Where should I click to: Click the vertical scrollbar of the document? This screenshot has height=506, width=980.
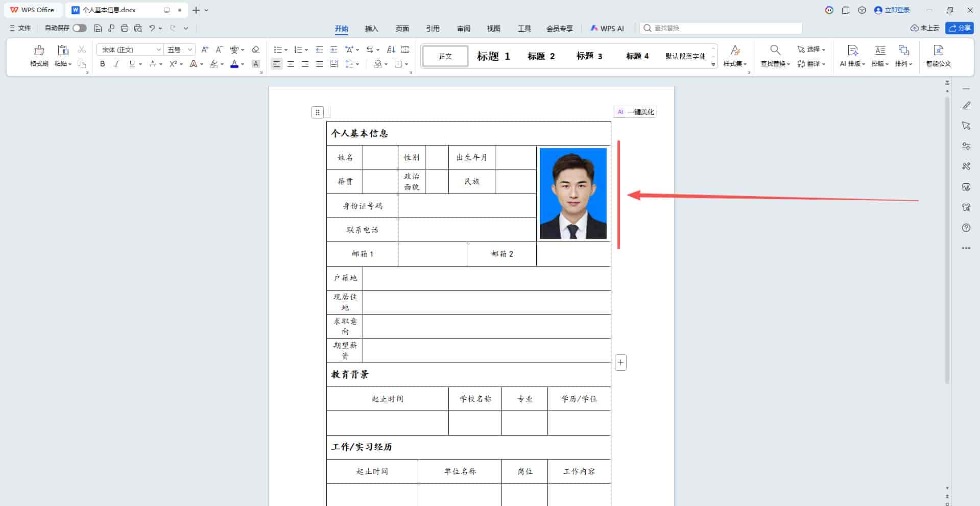[x=947, y=240]
